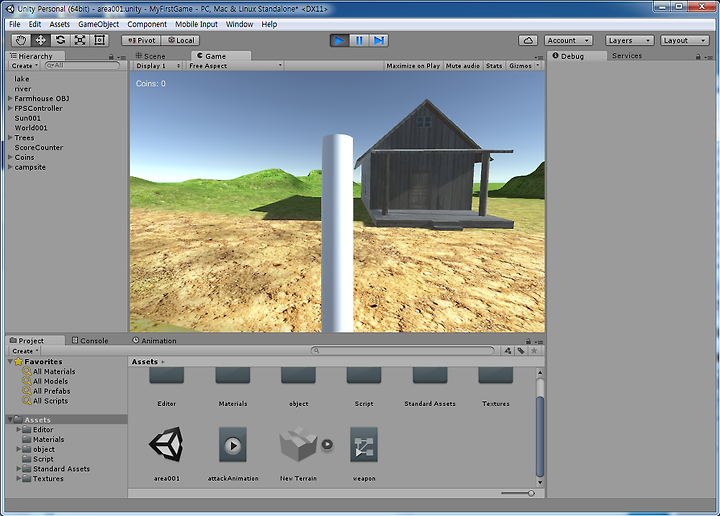Screen dimensions: 720x516
Task: Select All Prefabs in Favorites
Action: [51, 391]
